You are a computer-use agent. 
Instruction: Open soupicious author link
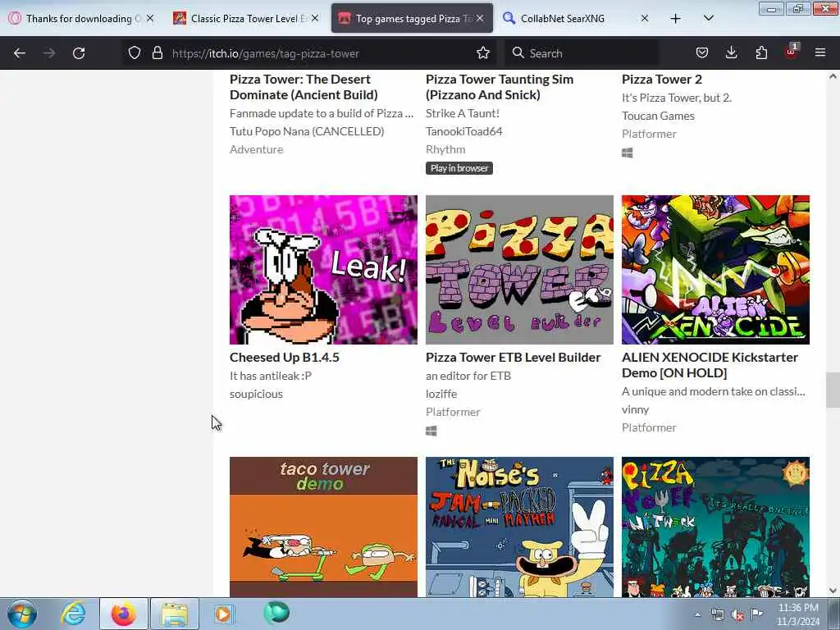click(256, 394)
